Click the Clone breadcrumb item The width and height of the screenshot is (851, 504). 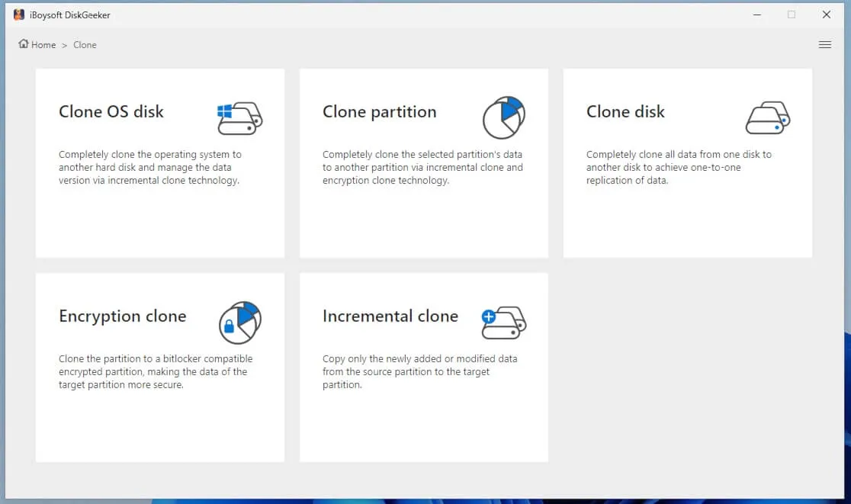point(85,45)
